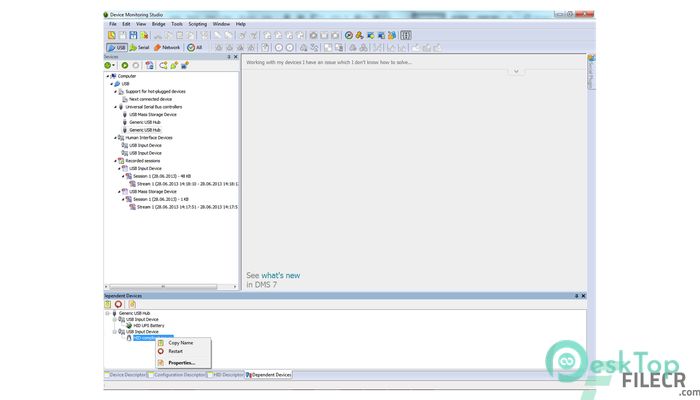Toggle the All devices filter

point(195,47)
